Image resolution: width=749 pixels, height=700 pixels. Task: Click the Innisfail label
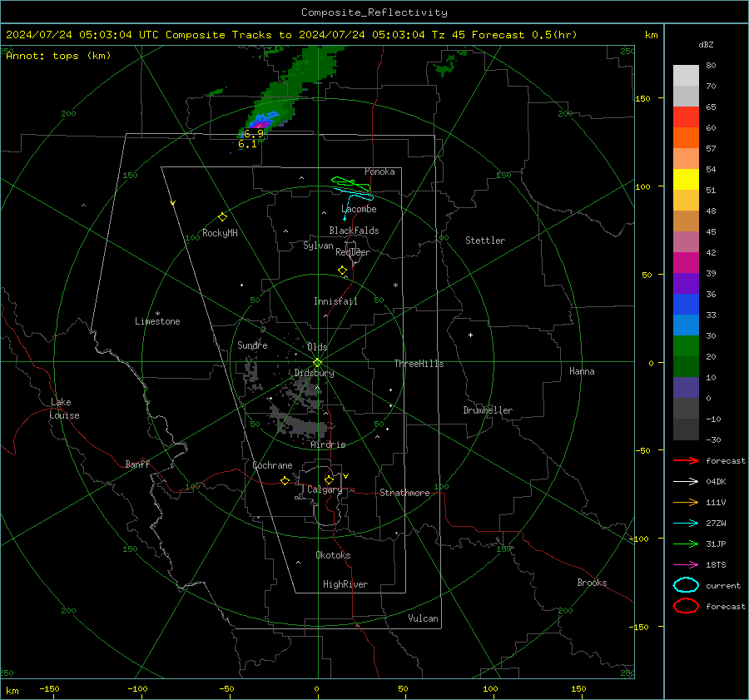pos(335,301)
